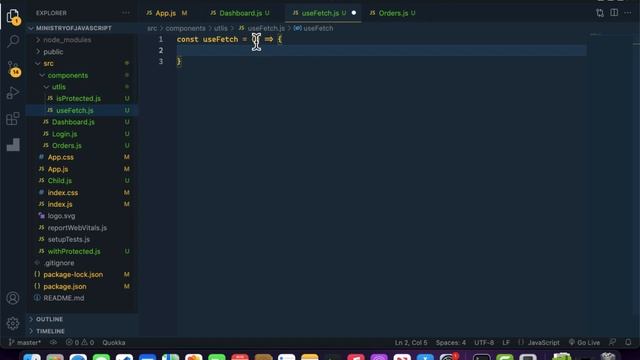640x360 pixels.
Task: Click line number 3 in gutter
Action: [160, 62]
